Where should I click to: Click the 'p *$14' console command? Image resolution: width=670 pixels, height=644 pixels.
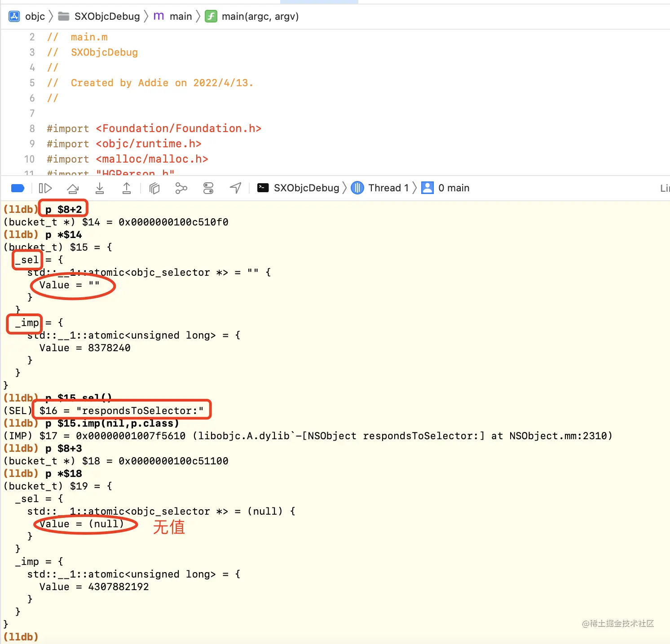tap(63, 235)
